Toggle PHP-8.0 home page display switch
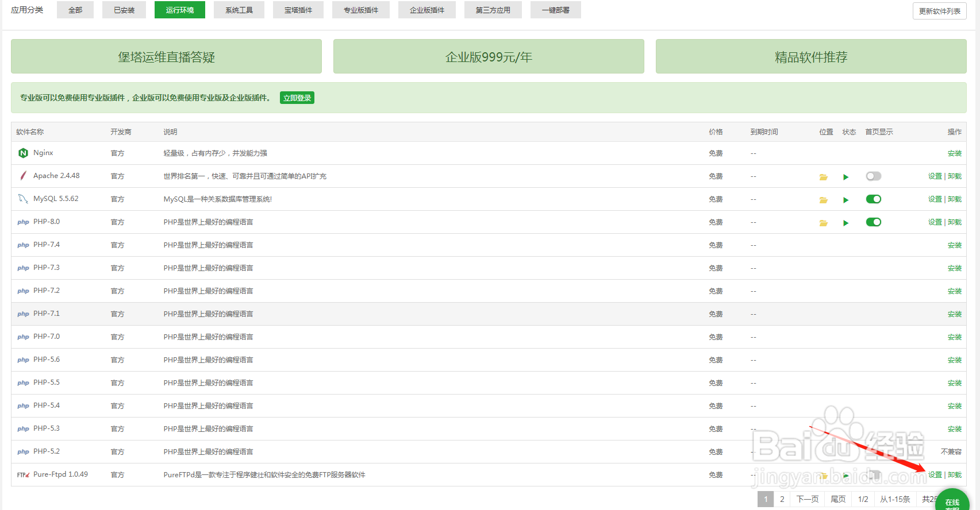980x510 pixels. click(x=874, y=222)
